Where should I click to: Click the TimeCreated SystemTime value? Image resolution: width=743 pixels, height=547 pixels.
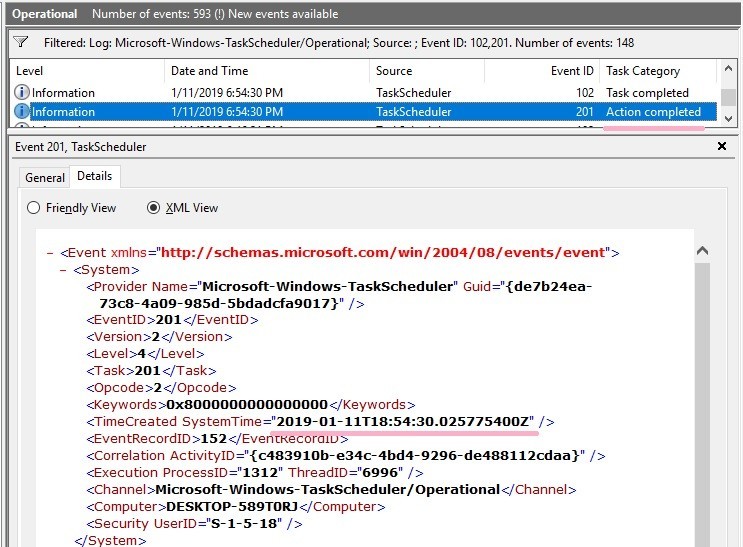pos(403,421)
